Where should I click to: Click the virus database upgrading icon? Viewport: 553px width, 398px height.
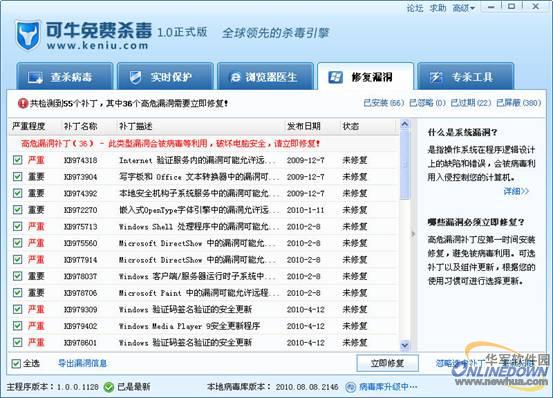(x=350, y=387)
